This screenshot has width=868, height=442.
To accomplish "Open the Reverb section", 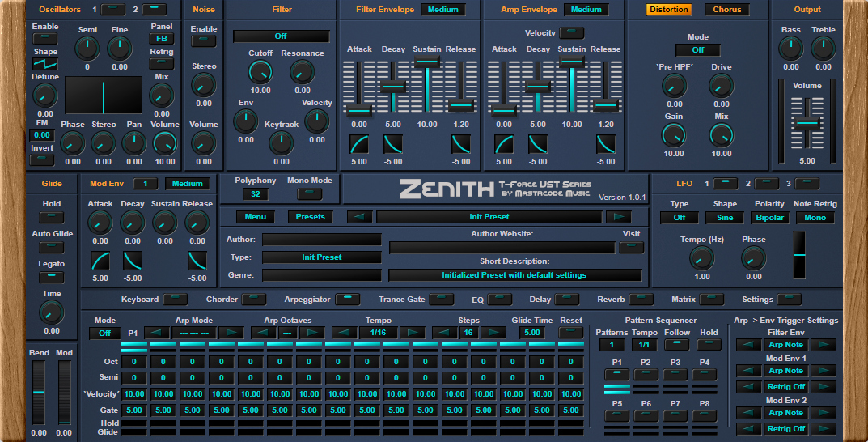I will coord(641,299).
